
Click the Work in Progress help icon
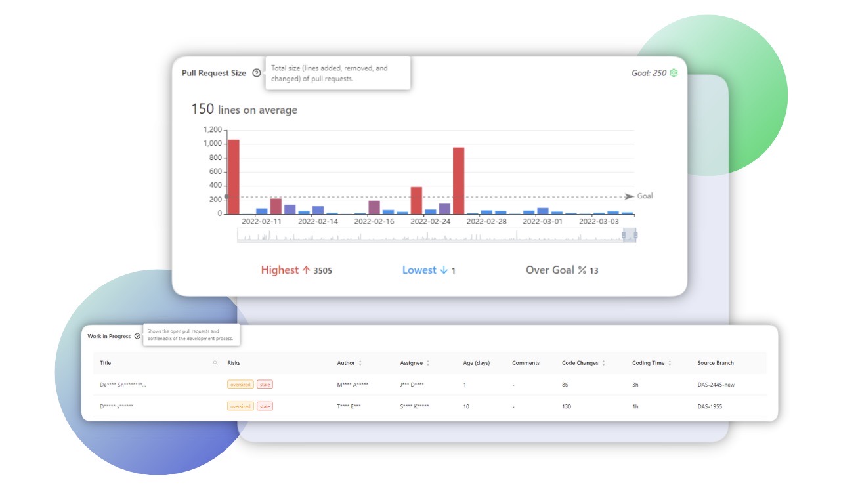click(x=137, y=336)
